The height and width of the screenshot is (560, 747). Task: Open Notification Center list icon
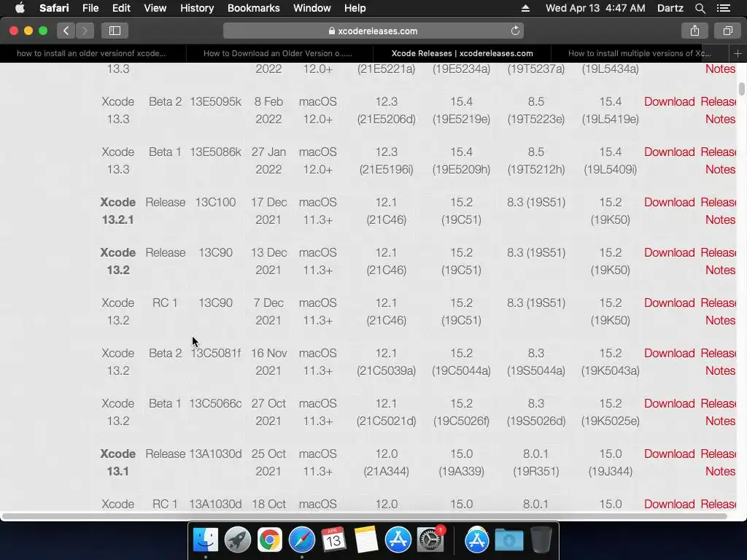point(724,8)
